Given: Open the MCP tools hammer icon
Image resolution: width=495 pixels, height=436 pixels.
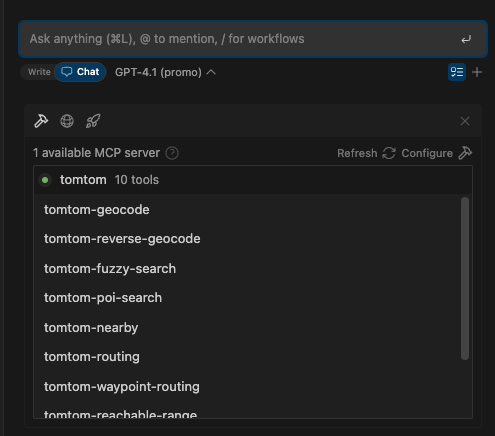Looking at the screenshot, I should (41, 121).
